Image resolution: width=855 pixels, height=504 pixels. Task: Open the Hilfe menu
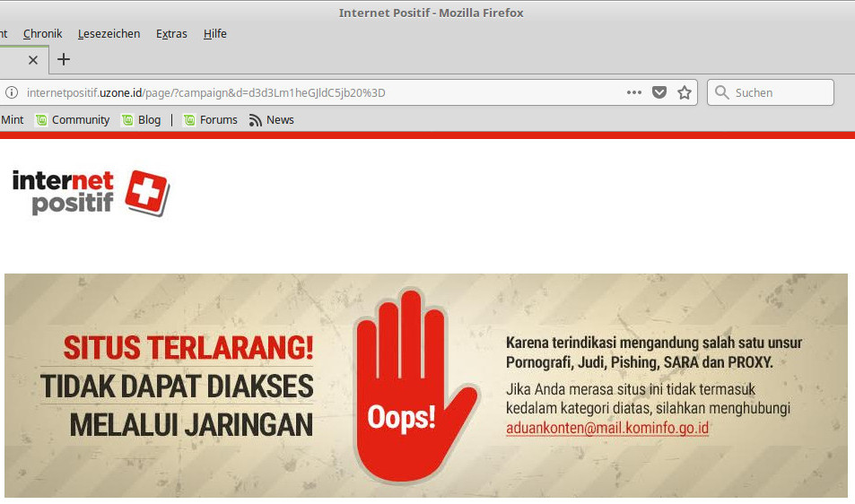214,34
